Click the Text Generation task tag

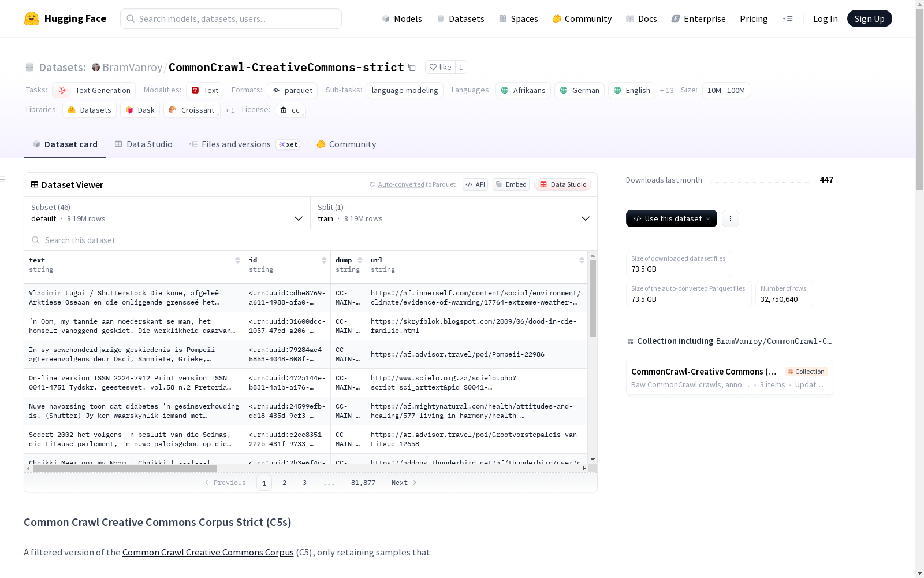(94, 90)
